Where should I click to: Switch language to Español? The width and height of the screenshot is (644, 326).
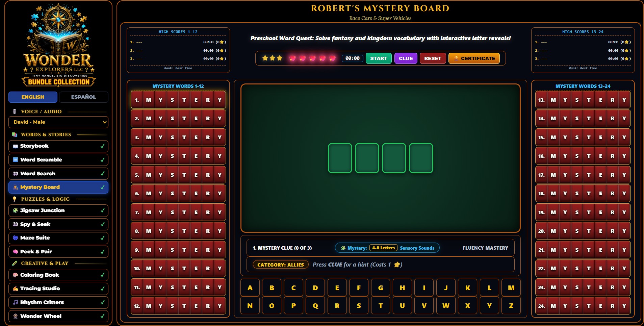83,97
